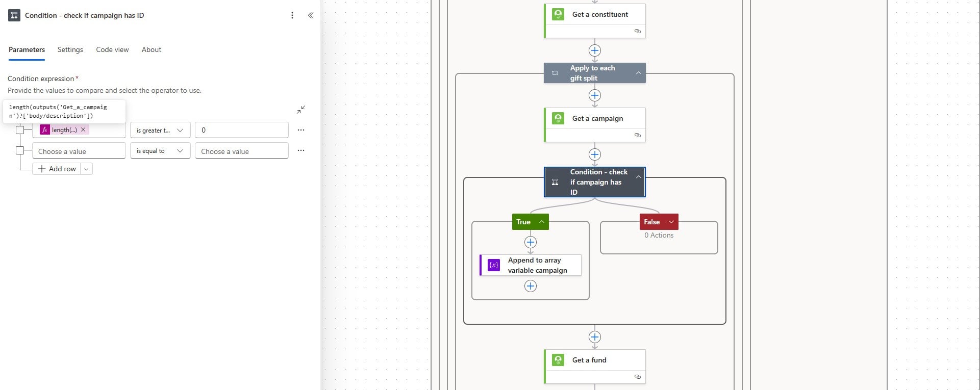This screenshot has width=980, height=390.
Task: Collapse the Apply to each gift split loop
Action: (x=638, y=73)
